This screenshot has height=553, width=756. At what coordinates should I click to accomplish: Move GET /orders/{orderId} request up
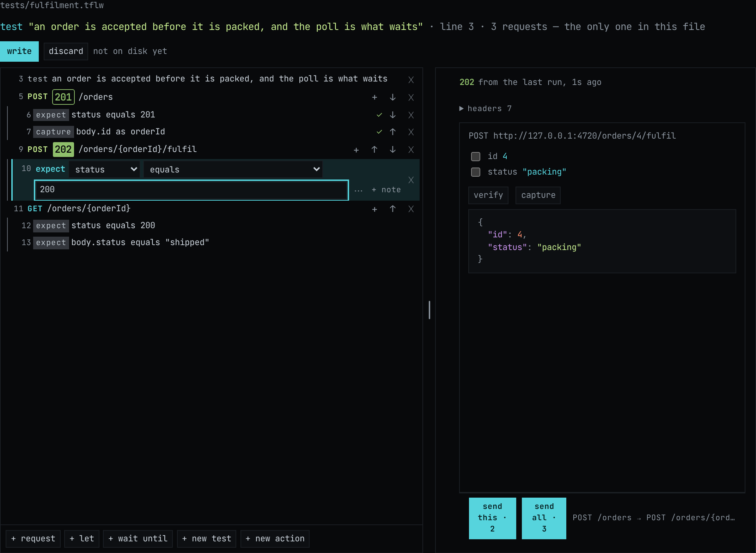point(392,209)
